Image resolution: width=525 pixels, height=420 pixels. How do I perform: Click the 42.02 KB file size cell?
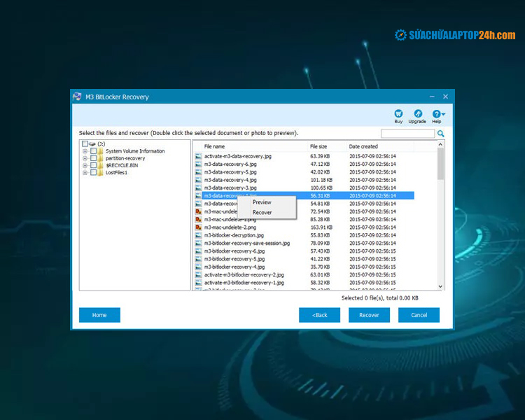(320, 171)
